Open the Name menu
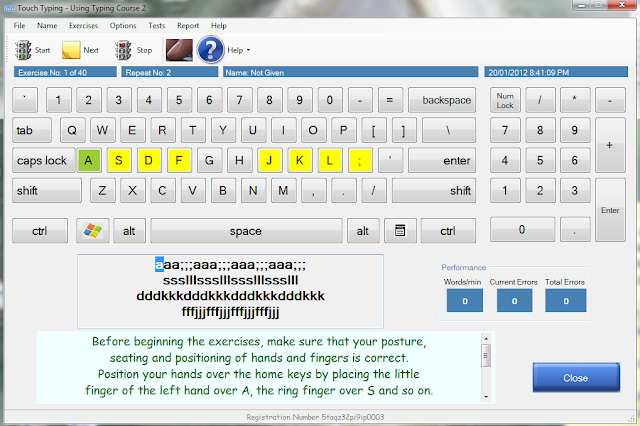The width and height of the screenshot is (640, 426). (x=47, y=26)
